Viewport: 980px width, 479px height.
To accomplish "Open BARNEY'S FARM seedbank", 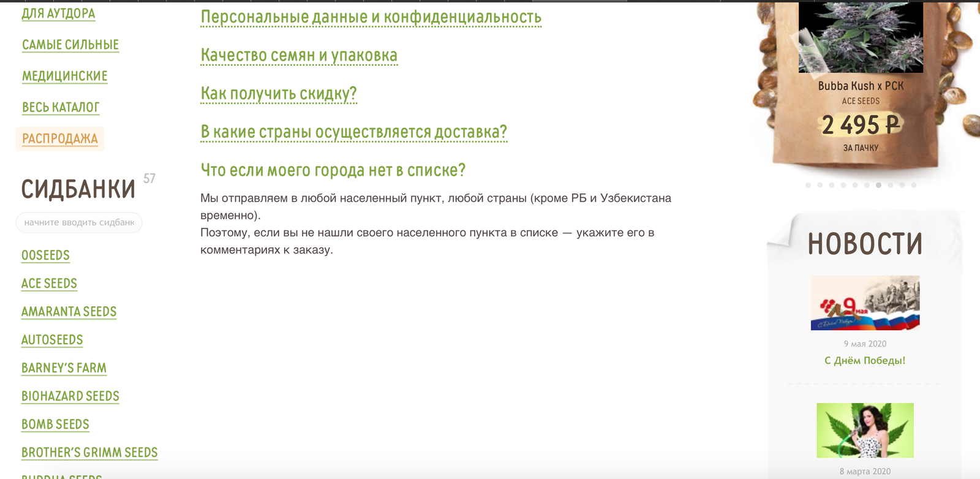I will (x=64, y=368).
